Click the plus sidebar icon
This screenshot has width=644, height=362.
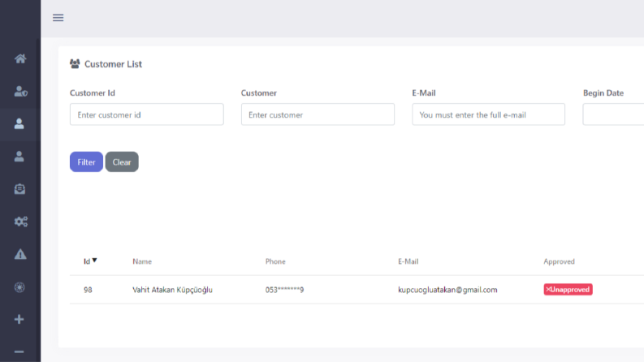[x=19, y=319]
